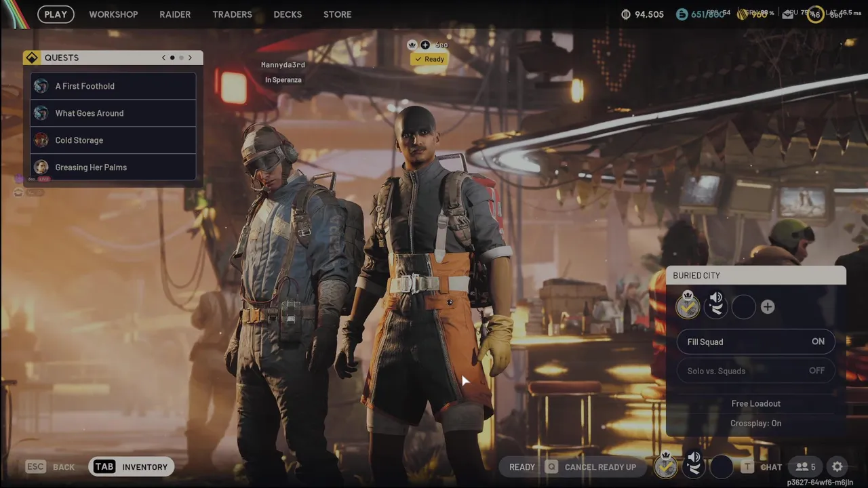Click the T key hint icon
Image resolution: width=868 pixels, height=488 pixels.
747,467
